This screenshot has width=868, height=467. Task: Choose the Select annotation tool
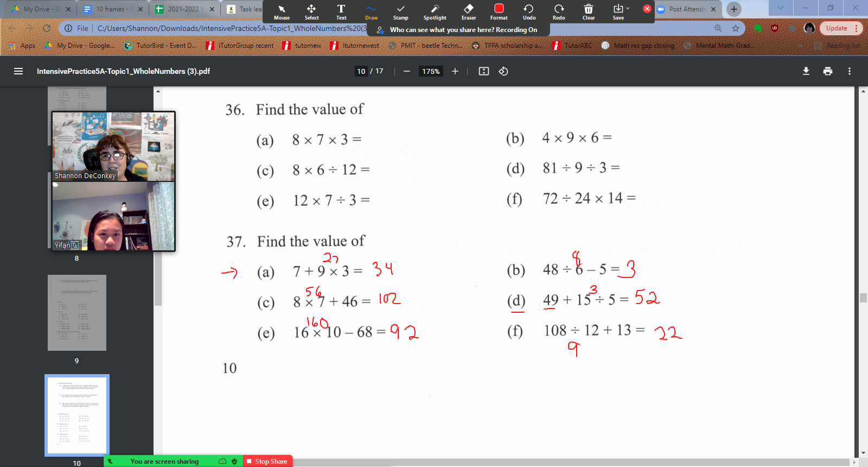tap(311, 12)
